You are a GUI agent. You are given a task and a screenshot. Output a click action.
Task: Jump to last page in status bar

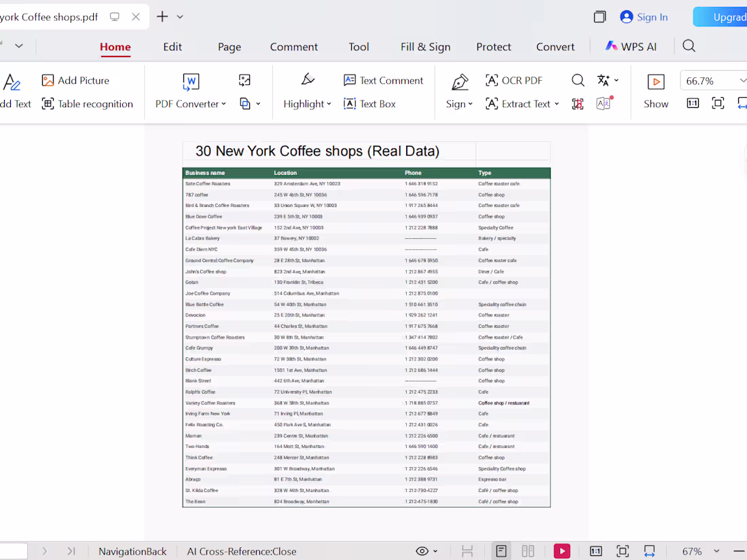click(71, 551)
